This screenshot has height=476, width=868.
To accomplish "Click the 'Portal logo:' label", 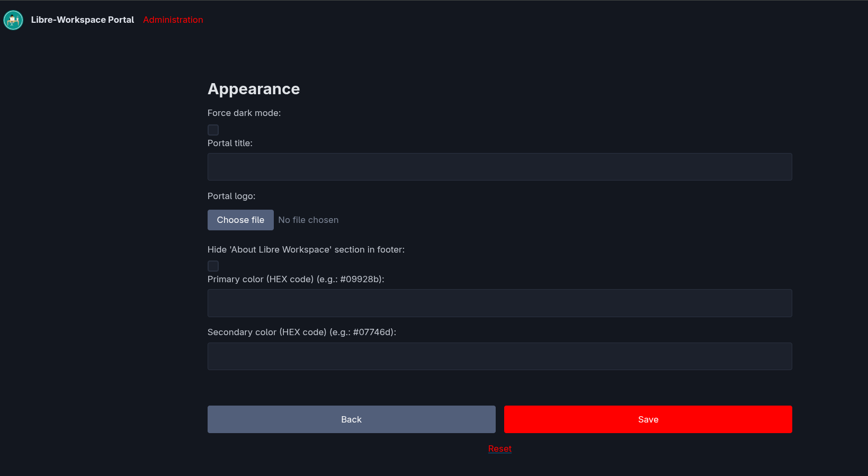I will coord(231,196).
